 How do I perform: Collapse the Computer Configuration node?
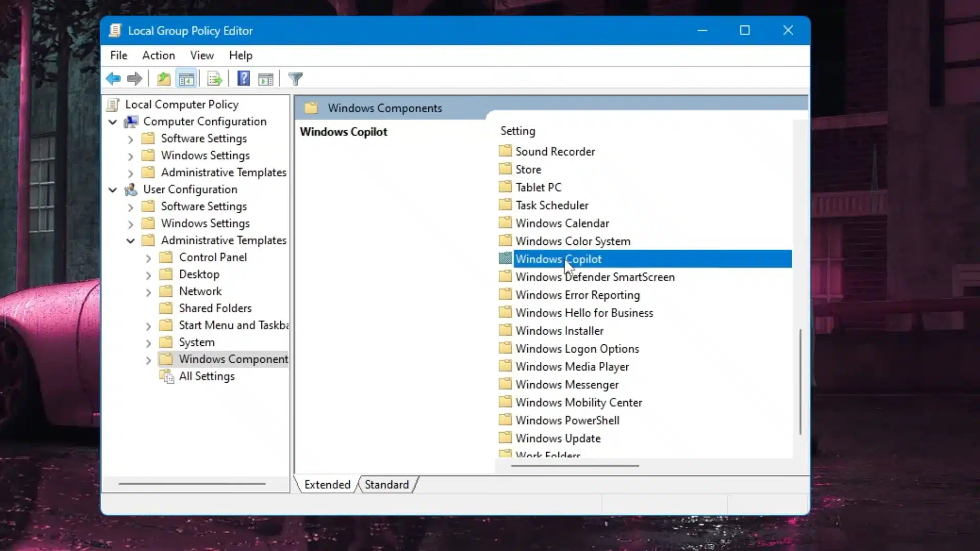pos(113,122)
